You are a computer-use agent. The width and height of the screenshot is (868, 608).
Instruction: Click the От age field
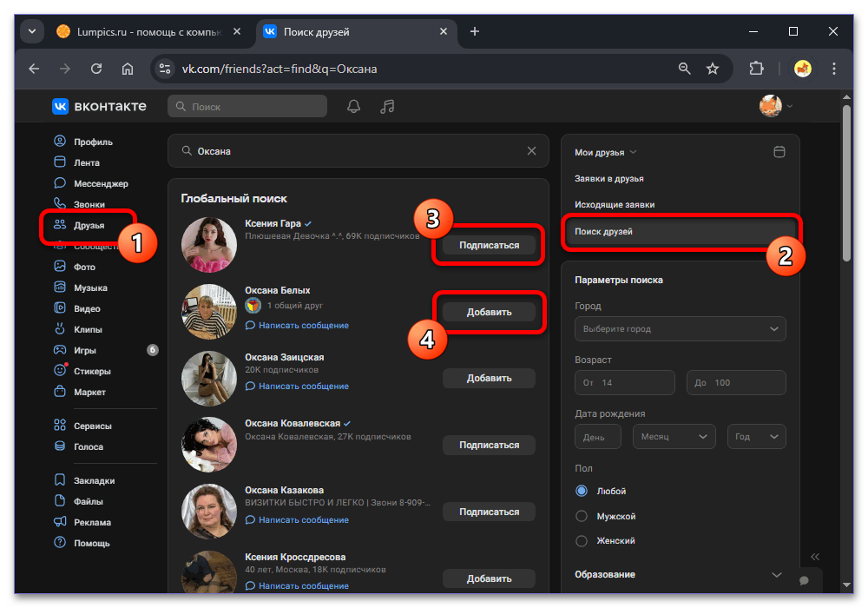coord(624,383)
